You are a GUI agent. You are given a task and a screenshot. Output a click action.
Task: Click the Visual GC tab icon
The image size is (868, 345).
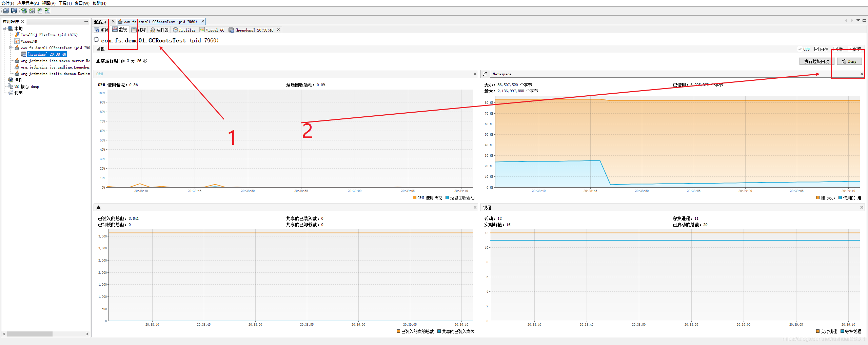coord(202,30)
